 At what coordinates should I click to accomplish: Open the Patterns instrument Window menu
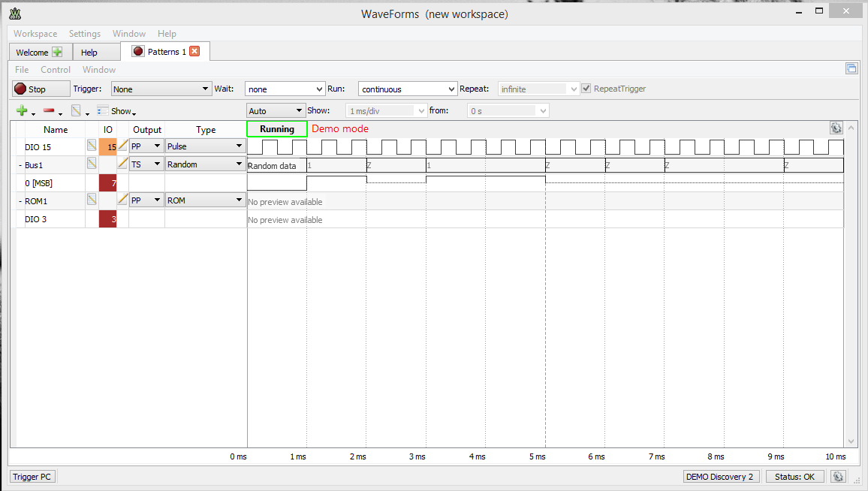click(x=99, y=70)
